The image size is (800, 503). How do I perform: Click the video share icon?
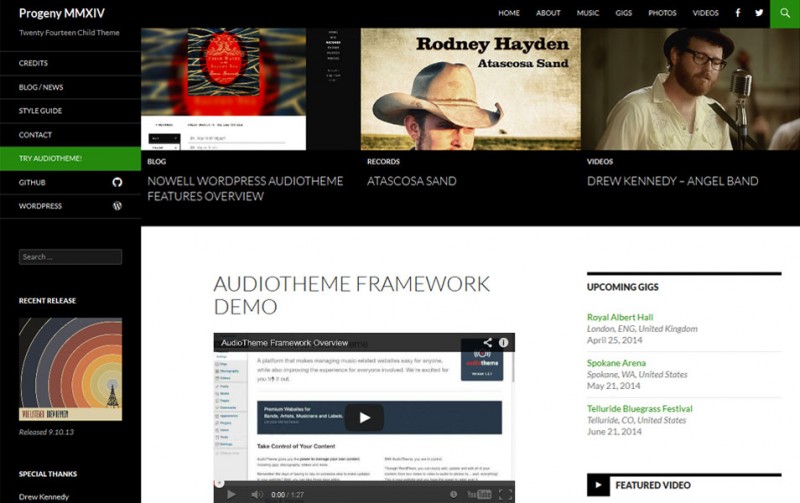tap(487, 342)
